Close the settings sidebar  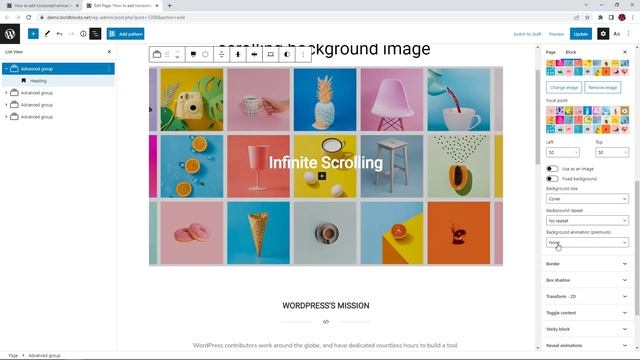[x=624, y=52]
